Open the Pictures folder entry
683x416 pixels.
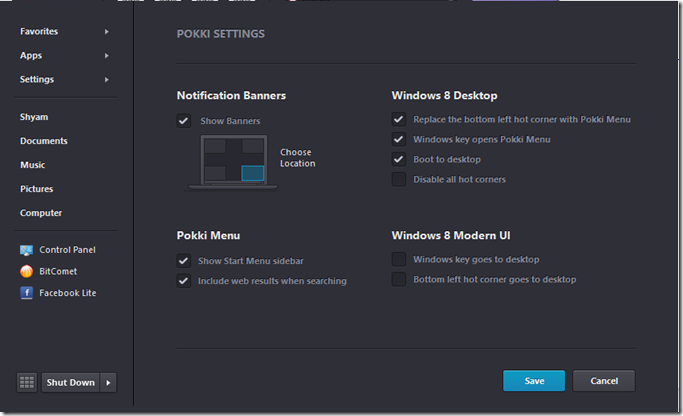[37, 189]
